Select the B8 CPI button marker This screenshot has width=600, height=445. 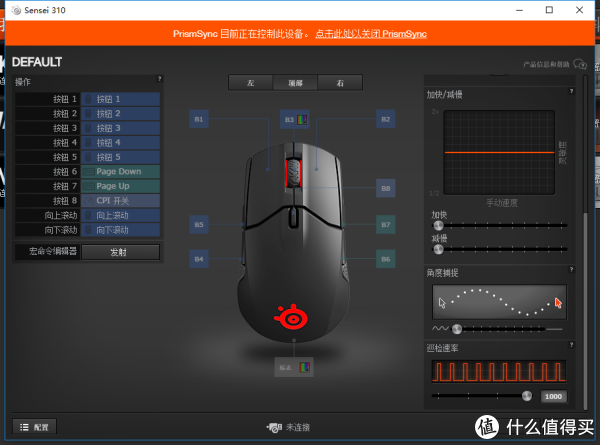[385, 188]
